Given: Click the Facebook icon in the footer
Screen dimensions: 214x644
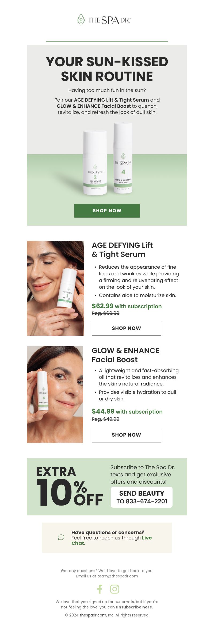Looking at the screenshot, I should click(x=100, y=589).
